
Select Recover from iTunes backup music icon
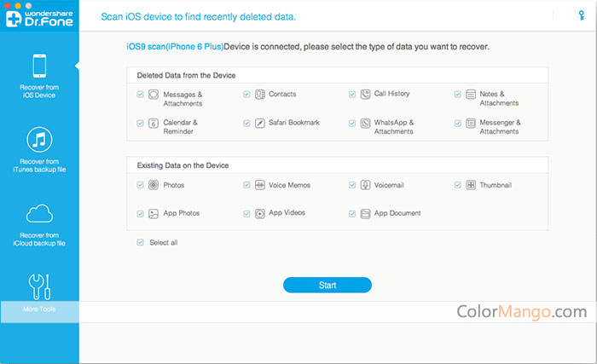pos(39,139)
